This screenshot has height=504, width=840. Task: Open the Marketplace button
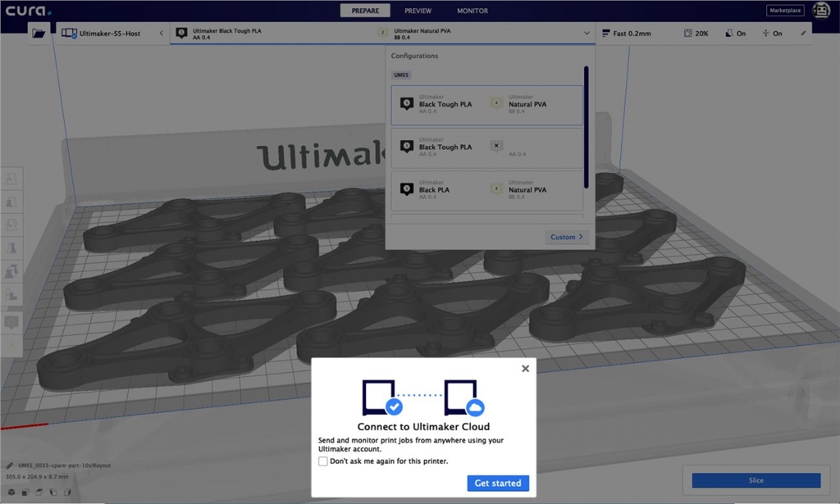(785, 11)
